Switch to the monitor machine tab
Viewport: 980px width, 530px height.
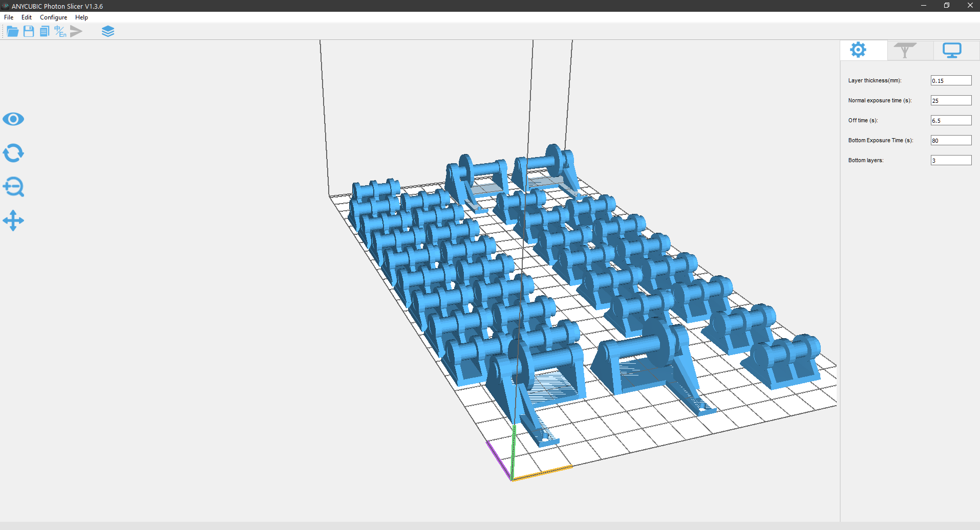[x=952, y=50]
